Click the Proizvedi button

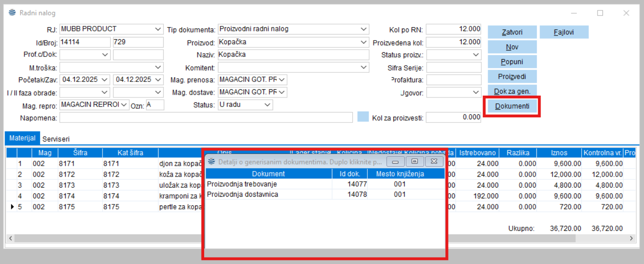(x=512, y=76)
